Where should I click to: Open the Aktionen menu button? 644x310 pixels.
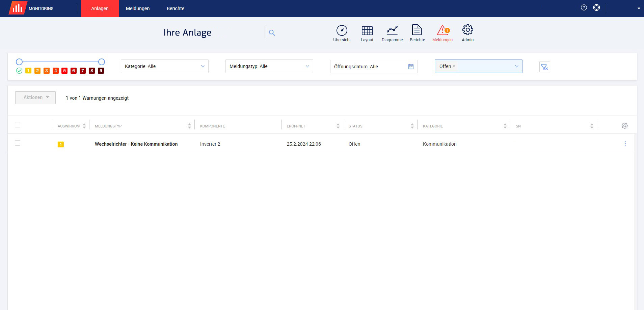(x=35, y=97)
